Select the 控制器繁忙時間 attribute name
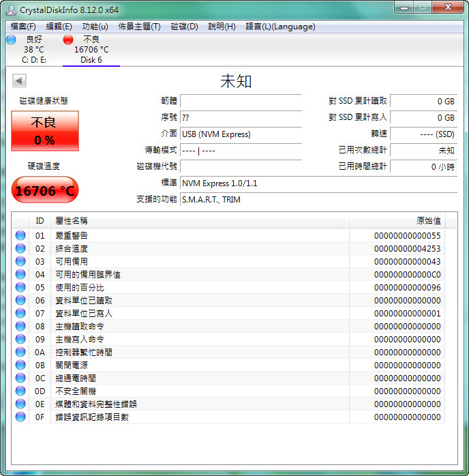The height and width of the screenshot is (476, 469). coord(84,352)
